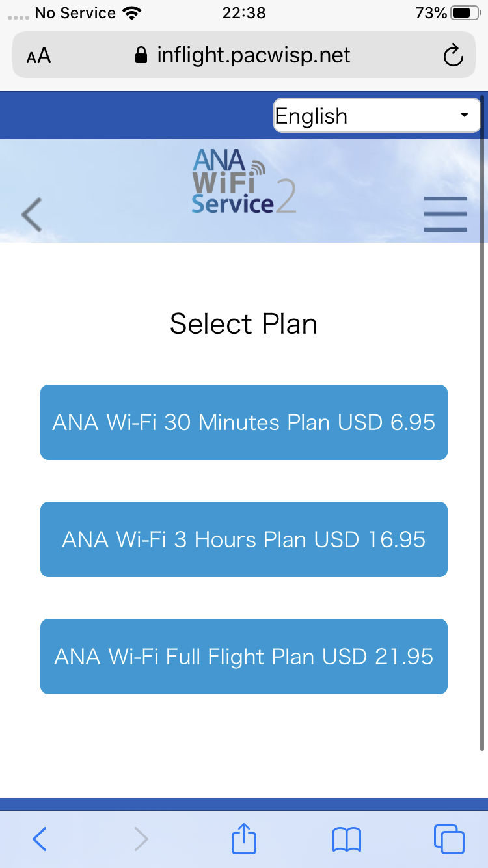
Task: Tap the Wi-Fi status icon
Action: [132, 13]
